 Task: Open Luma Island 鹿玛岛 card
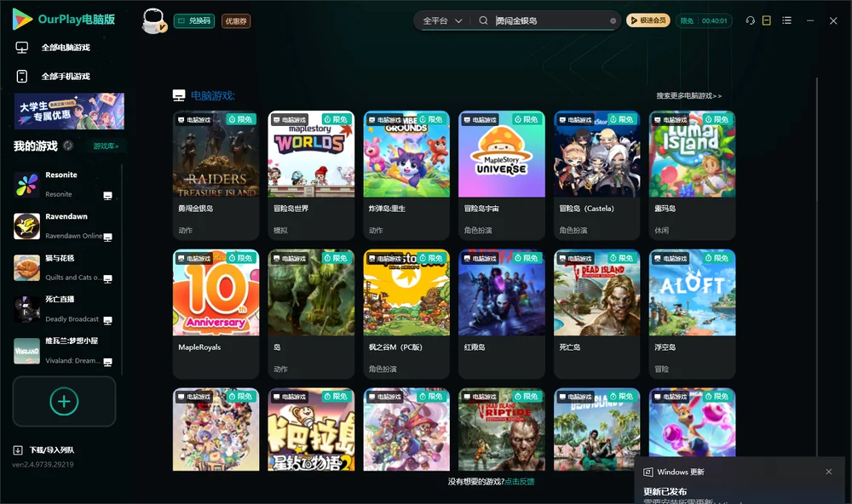692,175
